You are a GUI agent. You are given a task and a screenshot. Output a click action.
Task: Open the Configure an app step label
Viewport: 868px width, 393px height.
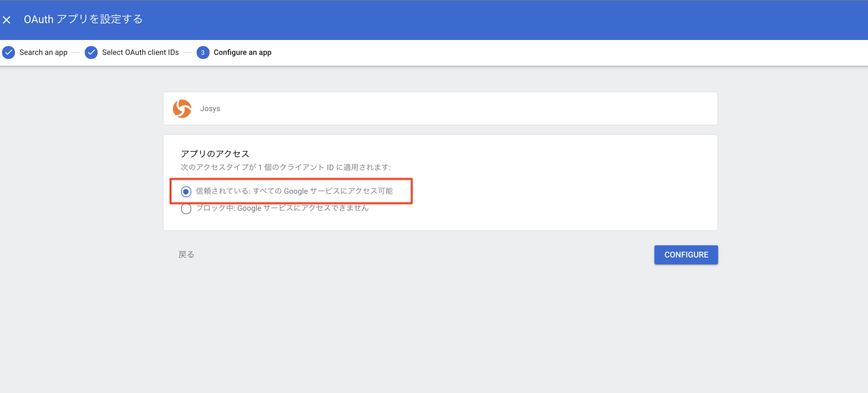(x=242, y=53)
